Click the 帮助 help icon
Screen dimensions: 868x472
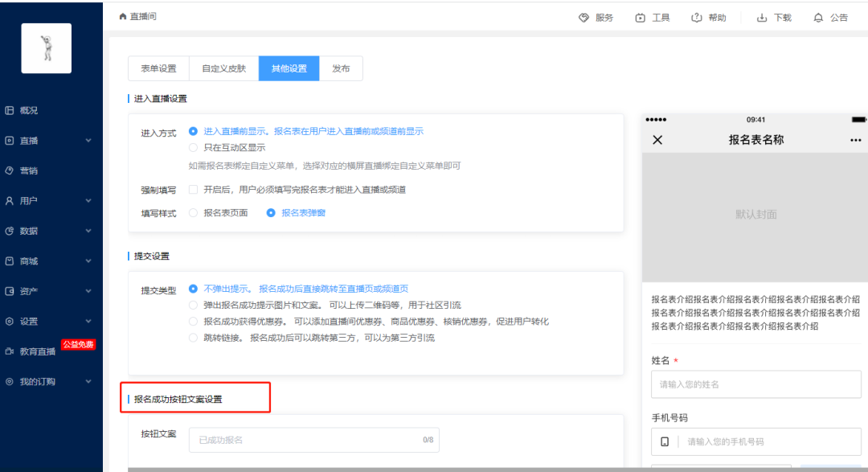[696, 18]
